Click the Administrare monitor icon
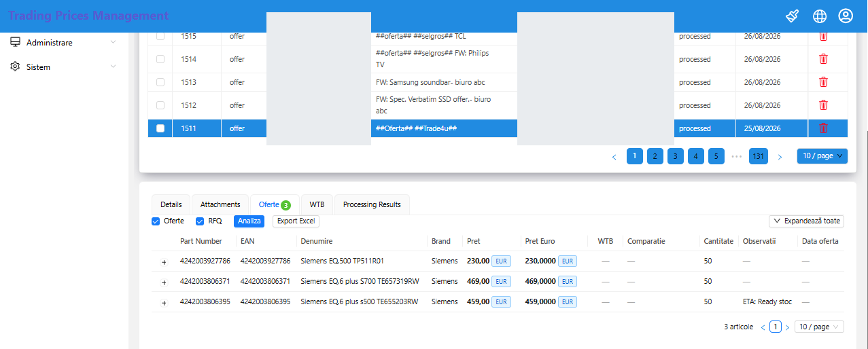Viewport: 868px width, 349px height. pyautogui.click(x=15, y=42)
